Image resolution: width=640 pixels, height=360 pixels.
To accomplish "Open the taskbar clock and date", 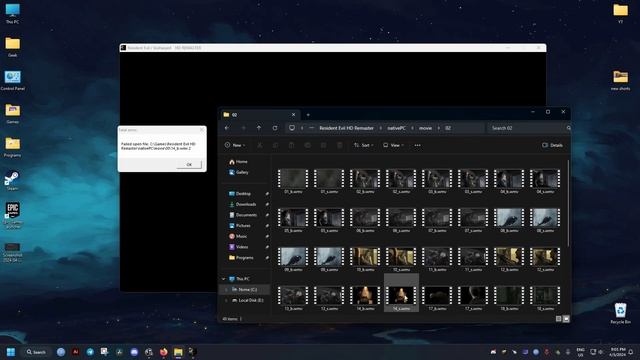I will pos(617,352).
